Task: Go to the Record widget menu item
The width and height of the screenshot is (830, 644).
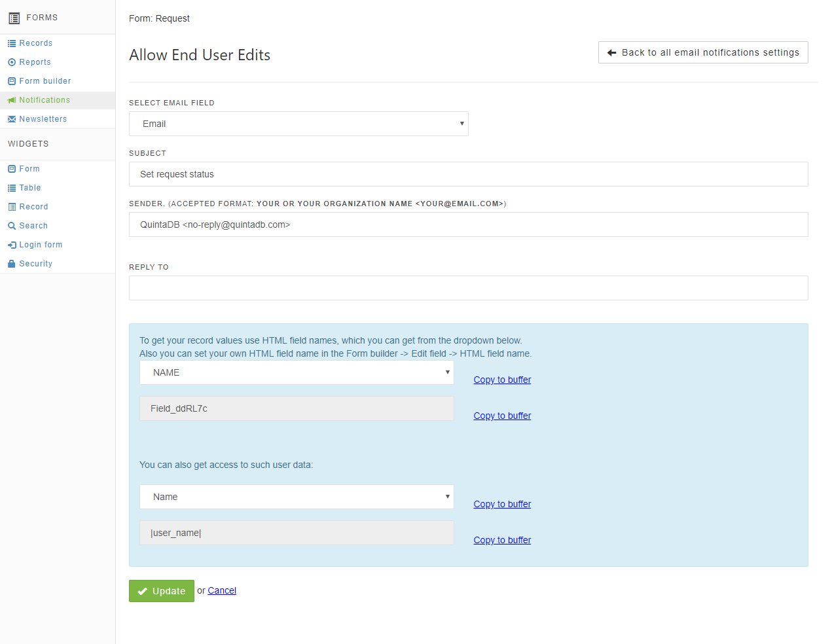Action: pyautogui.click(x=33, y=207)
